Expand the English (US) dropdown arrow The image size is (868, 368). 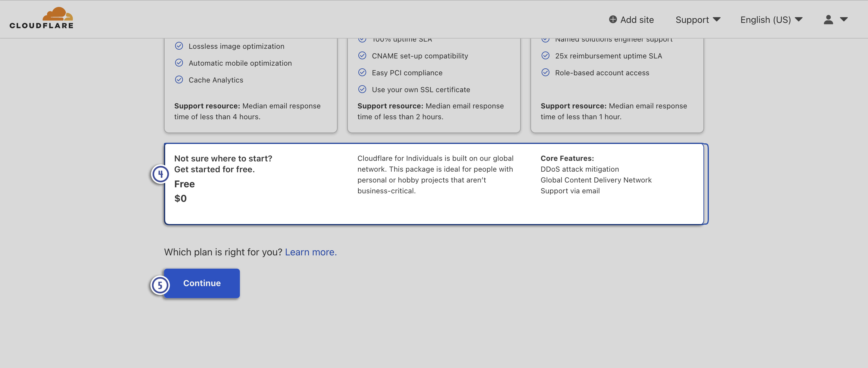coord(798,19)
